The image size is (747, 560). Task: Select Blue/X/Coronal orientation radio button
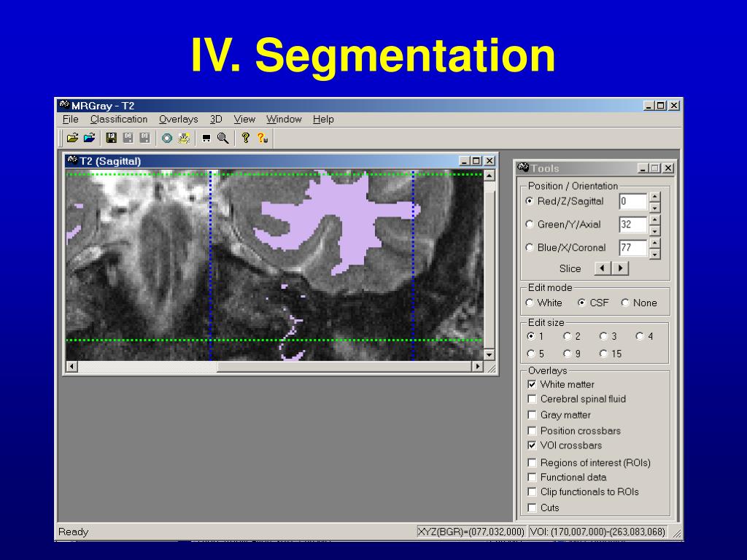click(x=530, y=247)
